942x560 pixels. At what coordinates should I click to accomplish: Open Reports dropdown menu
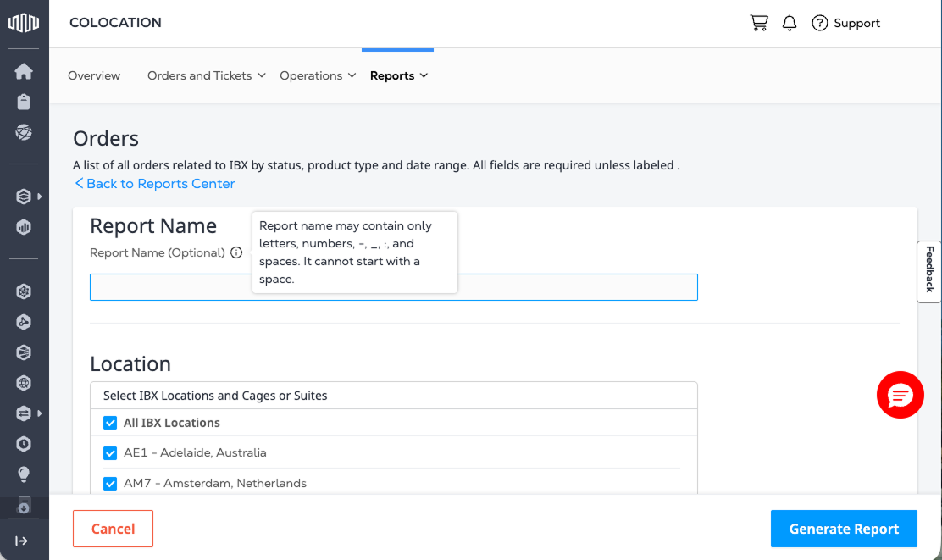pyautogui.click(x=398, y=75)
